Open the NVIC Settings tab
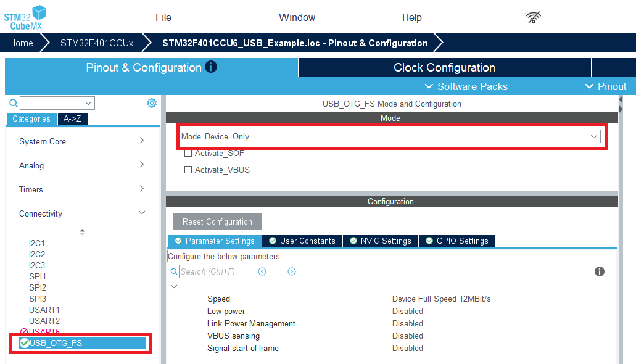Image resolution: width=636 pixels, height=364 pixels. tap(380, 241)
